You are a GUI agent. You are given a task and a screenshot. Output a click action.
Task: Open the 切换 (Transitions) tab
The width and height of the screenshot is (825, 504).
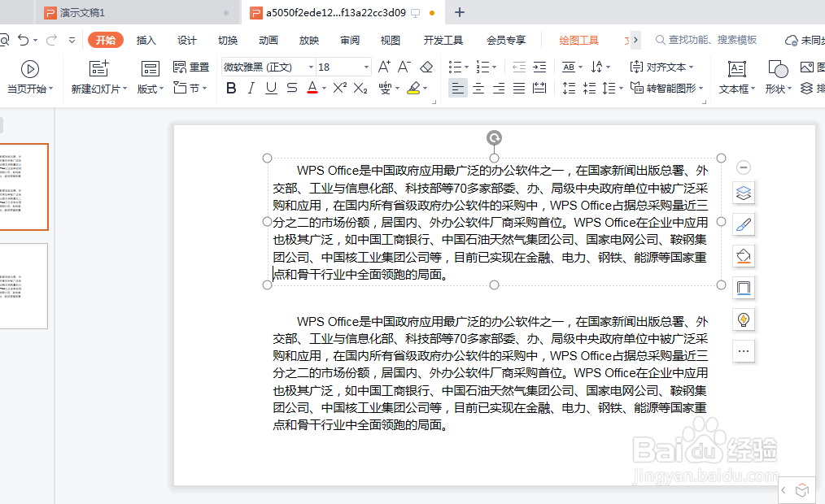(x=227, y=40)
